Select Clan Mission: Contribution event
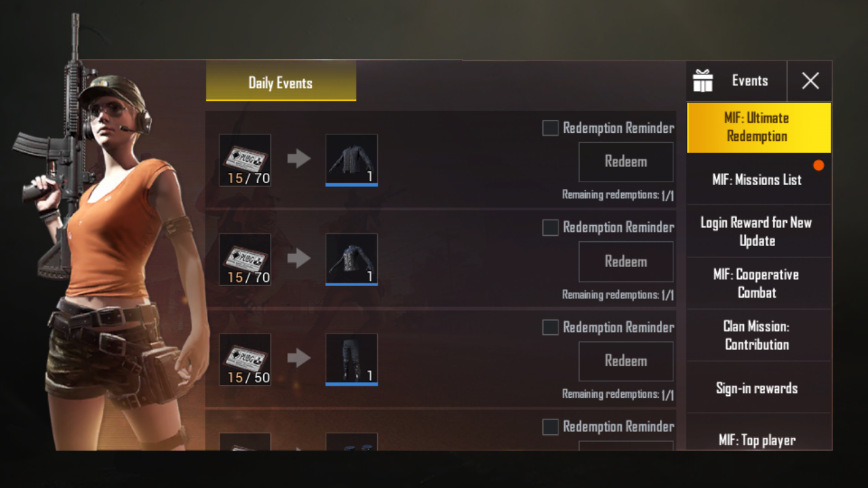 [x=759, y=335]
